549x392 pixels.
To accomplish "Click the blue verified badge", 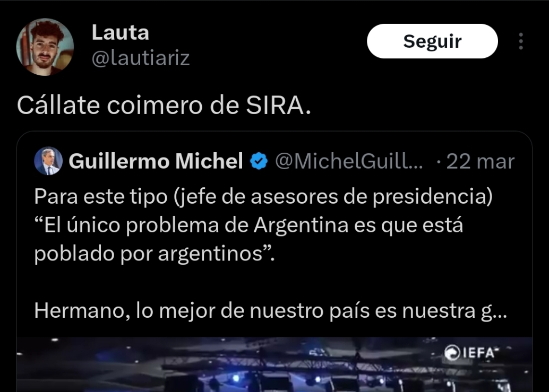I will point(259,161).
